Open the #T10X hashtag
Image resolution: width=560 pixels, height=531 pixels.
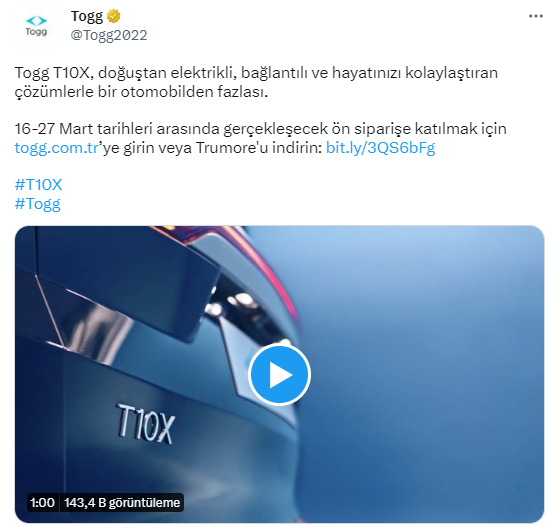point(39,185)
